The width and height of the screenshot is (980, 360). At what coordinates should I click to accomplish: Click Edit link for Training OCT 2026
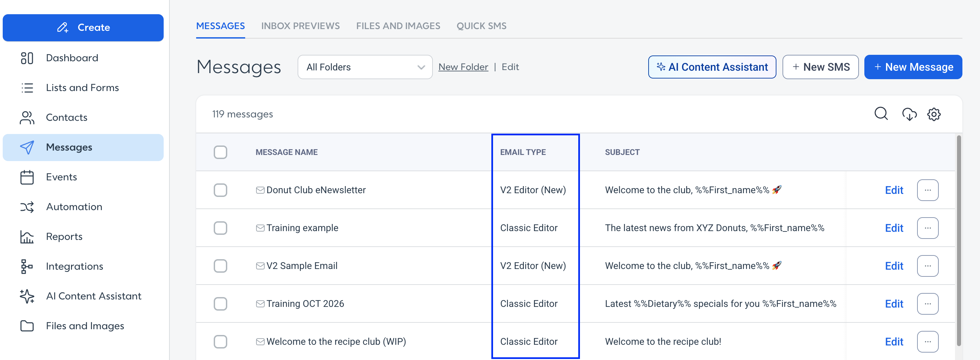(894, 304)
